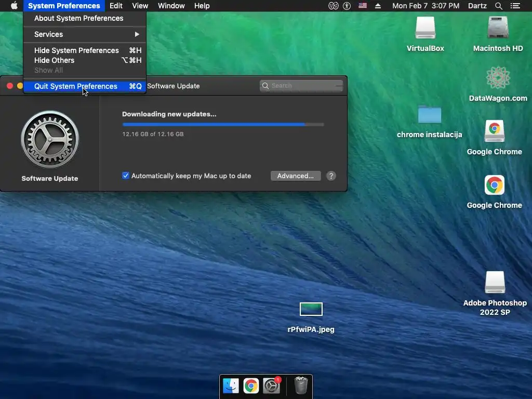532x399 pixels.
Task: Click the 12.16 GB of 12.16 GB text
Action: click(153, 134)
